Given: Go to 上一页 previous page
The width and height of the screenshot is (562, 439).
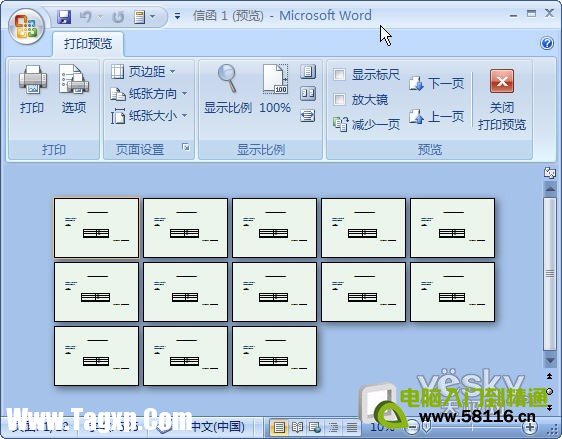Looking at the screenshot, I should (x=436, y=116).
